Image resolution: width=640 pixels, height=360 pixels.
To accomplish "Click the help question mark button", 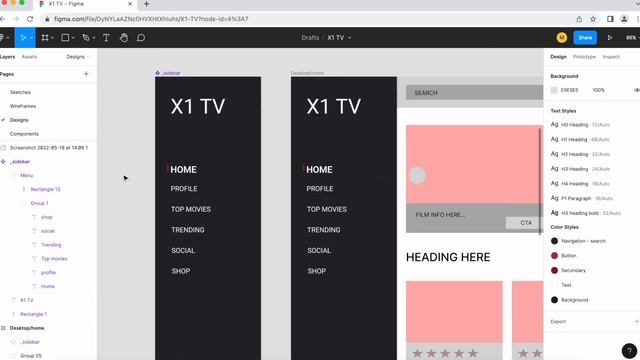I will [x=629, y=351].
